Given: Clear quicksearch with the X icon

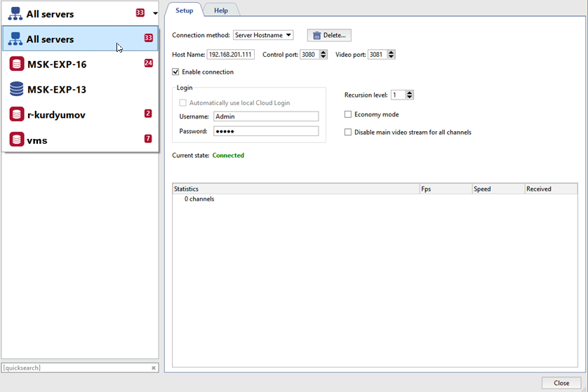Looking at the screenshot, I should 154,367.
